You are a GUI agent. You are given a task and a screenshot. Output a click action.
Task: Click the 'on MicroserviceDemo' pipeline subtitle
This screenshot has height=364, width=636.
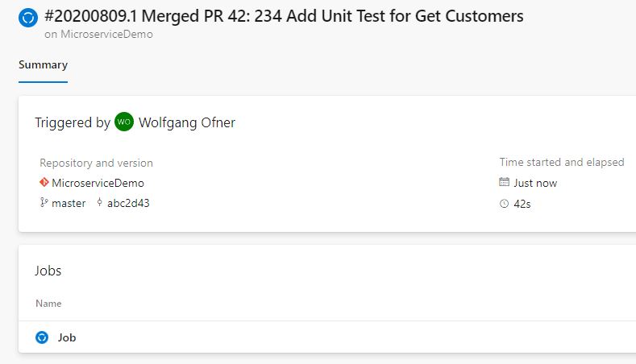[98, 35]
